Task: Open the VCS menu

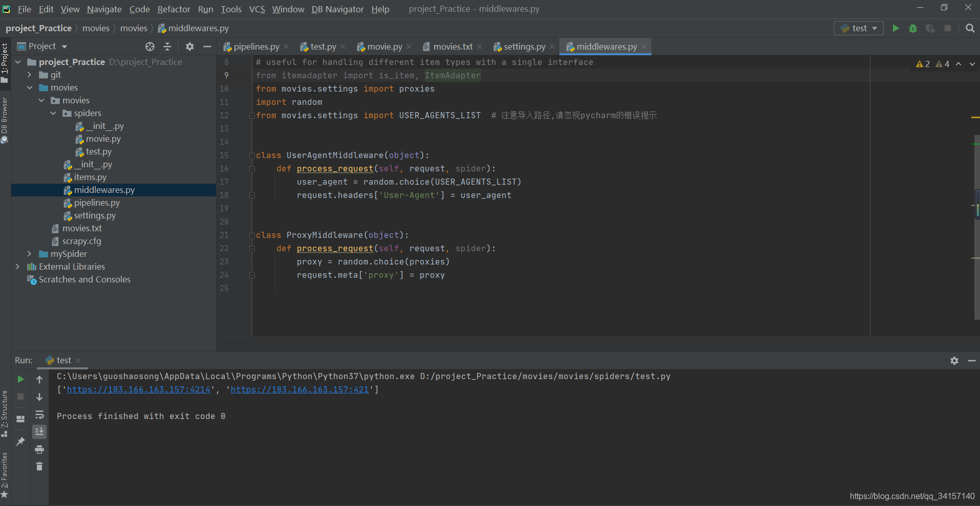Action: point(257,9)
